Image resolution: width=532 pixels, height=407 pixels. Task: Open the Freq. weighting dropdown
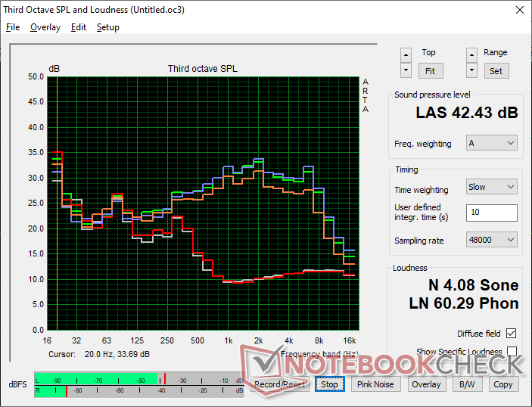pyautogui.click(x=492, y=143)
